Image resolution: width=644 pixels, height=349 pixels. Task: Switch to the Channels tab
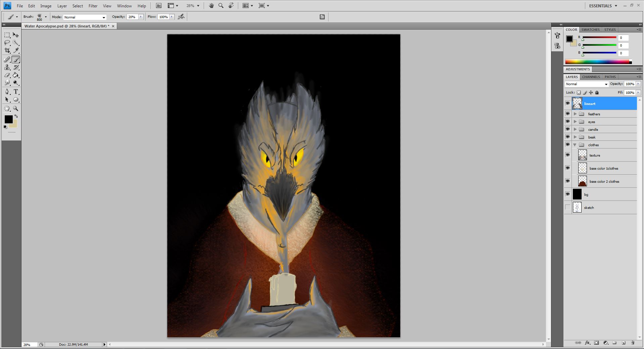(591, 77)
